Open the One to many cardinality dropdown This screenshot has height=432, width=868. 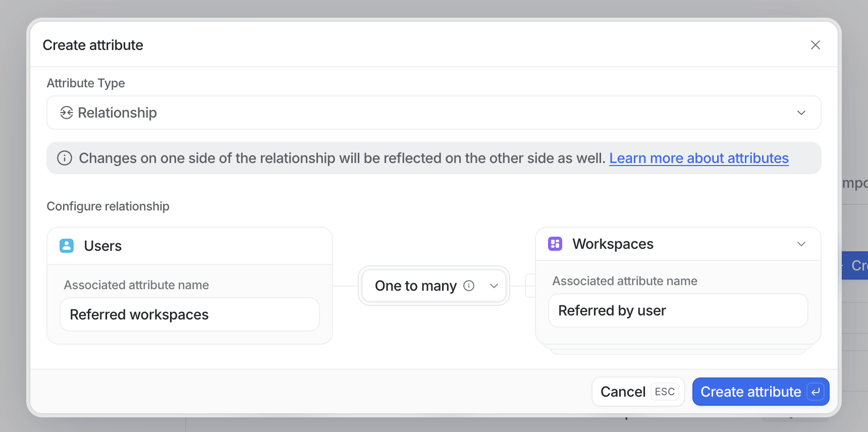494,286
